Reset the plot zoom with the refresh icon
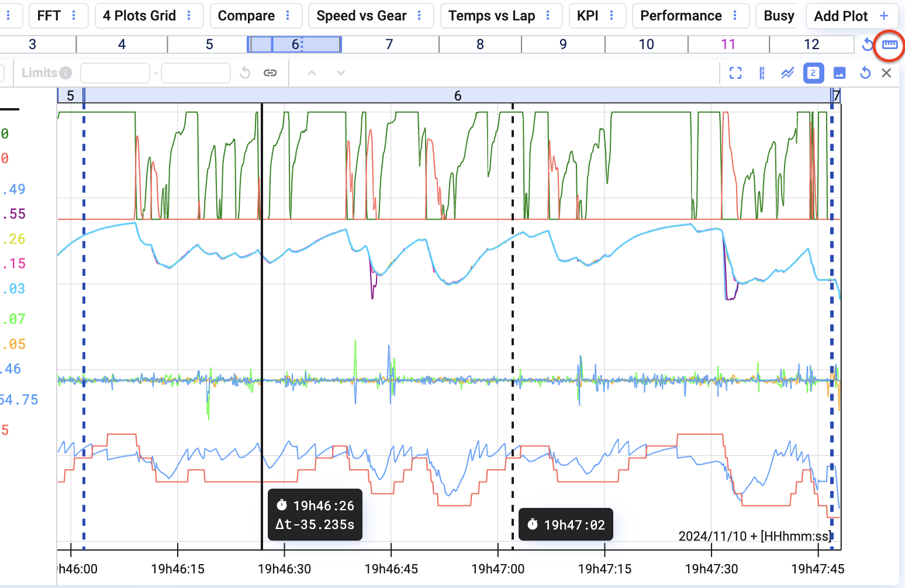905x588 pixels. 865,73
